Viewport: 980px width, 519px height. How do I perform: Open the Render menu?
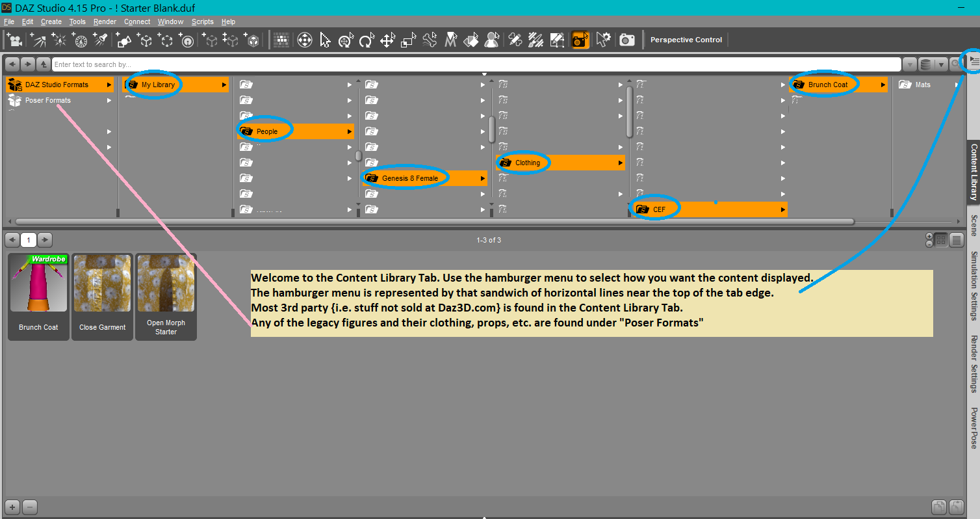[105, 21]
